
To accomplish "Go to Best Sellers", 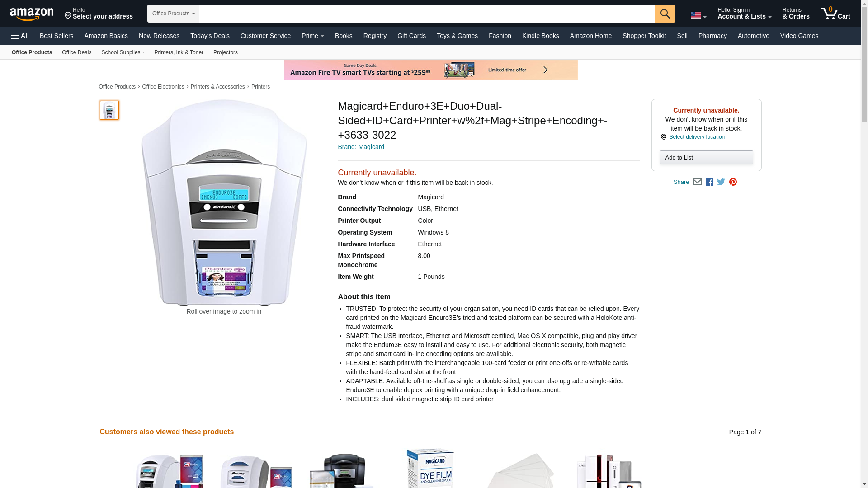I will point(57,36).
